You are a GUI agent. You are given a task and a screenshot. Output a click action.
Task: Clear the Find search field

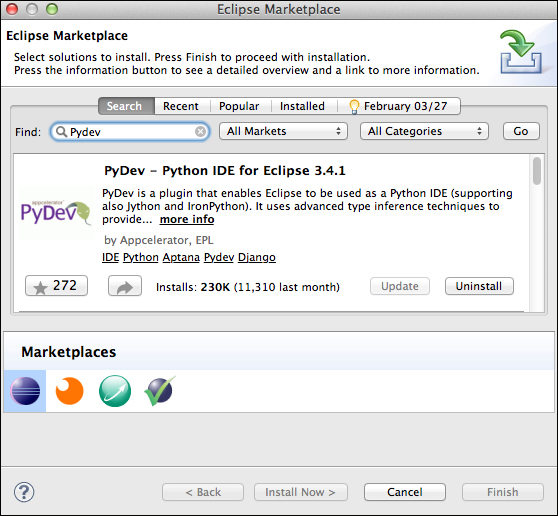pyautogui.click(x=201, y=132)
